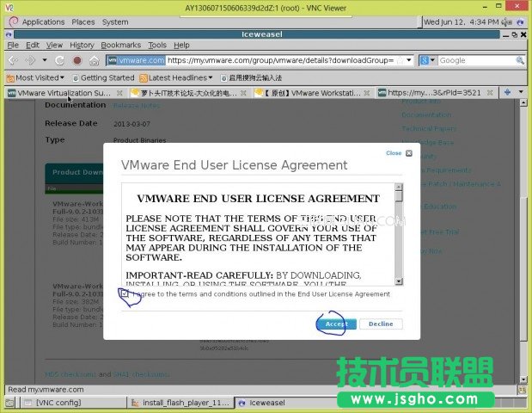This screenshot has height=413, width=532.
Task: Open the Help menu
Action: [x=181, y=45]
